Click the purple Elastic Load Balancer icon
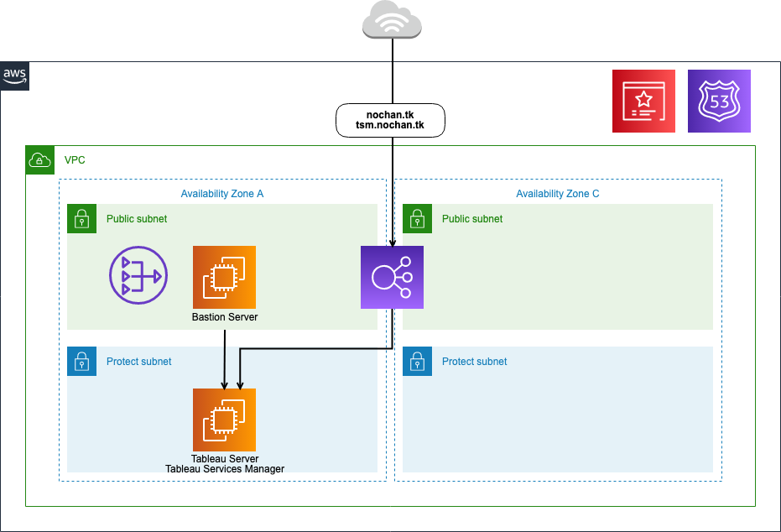The image size is (781, 532). click(x=392, y=277)
